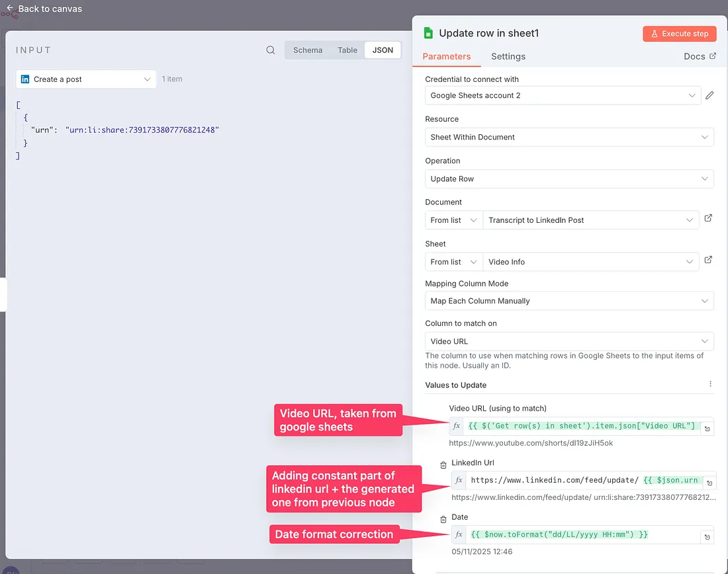Select the Parameters tab

tap(447, 57)
